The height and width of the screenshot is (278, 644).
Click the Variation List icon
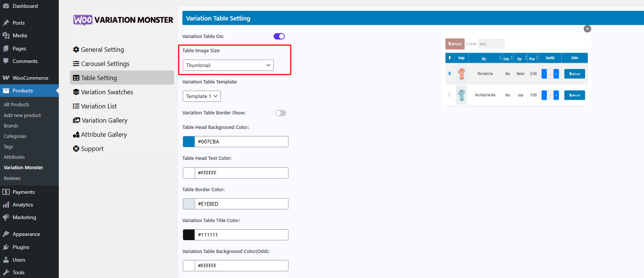click(x=76, y=106)
